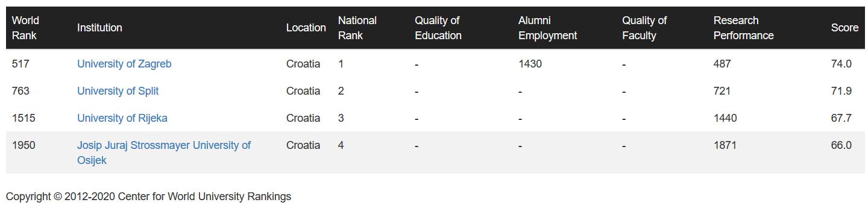Viewport: 868px width, 217px height.
Task: Select Zagreb's alumni employment value 1430
Action: tap(530, 64)
